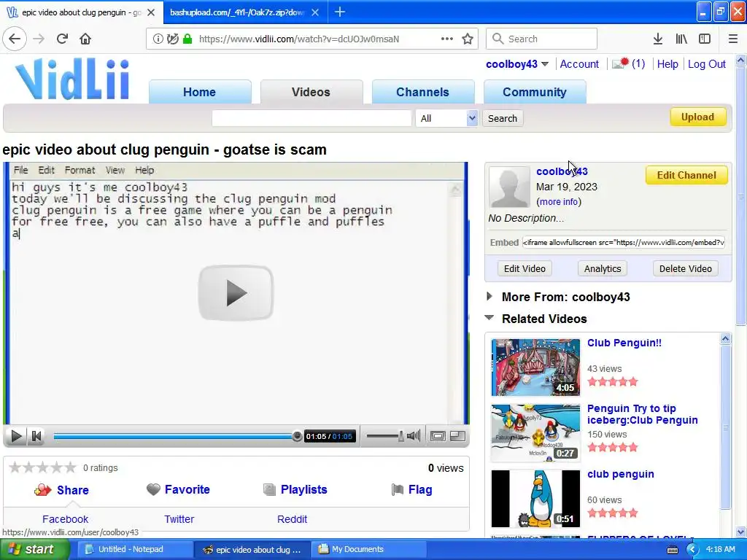The width and height of the screenshot is (747, 560).
Task: Open the Channels tab
Action: click(422, 92)
